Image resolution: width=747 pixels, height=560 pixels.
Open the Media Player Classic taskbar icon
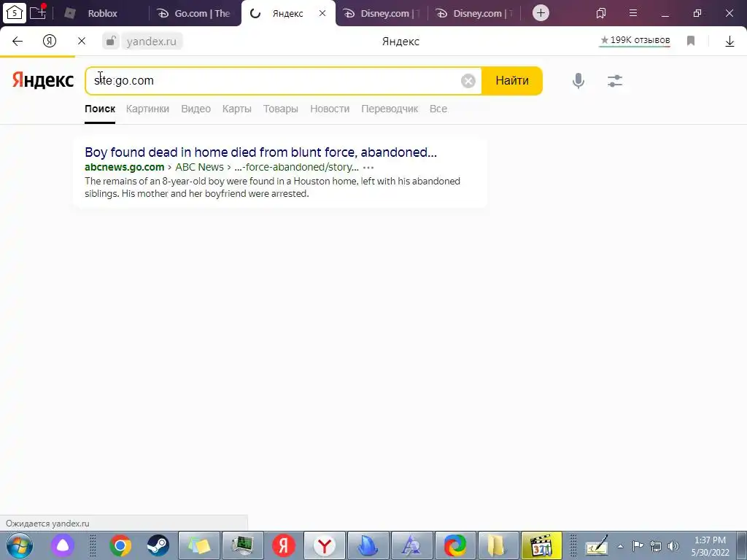coord(541,545)
